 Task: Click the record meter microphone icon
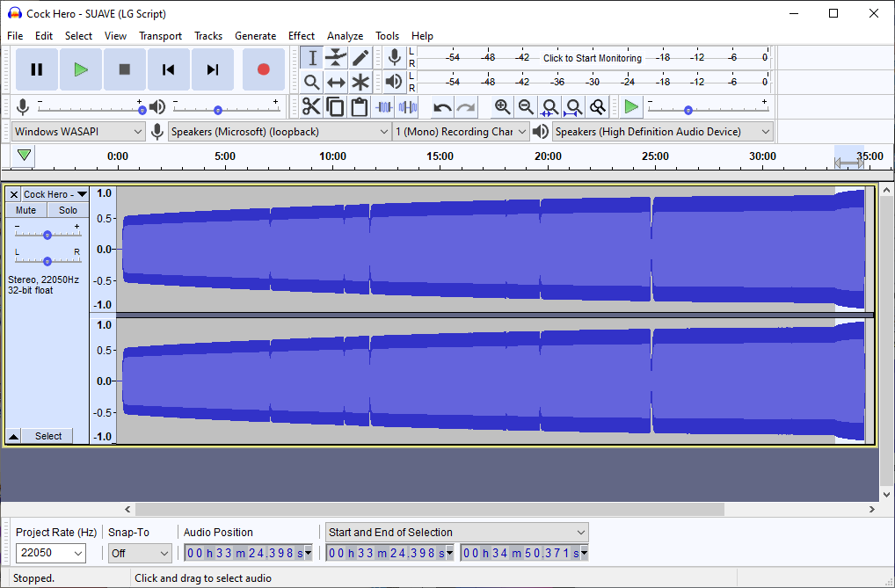394,58
